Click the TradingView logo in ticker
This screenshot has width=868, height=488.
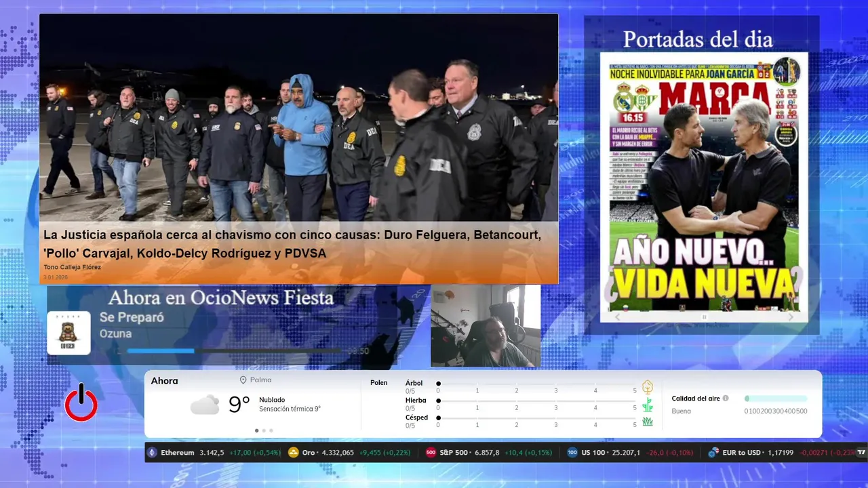click(862, 452)
